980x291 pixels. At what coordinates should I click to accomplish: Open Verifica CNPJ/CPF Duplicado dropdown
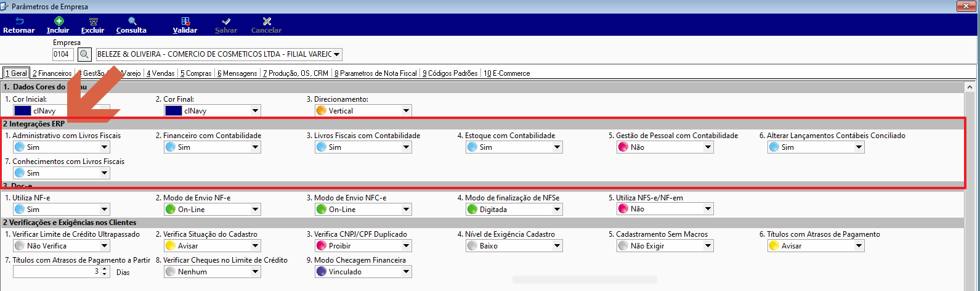coord(407,246)
